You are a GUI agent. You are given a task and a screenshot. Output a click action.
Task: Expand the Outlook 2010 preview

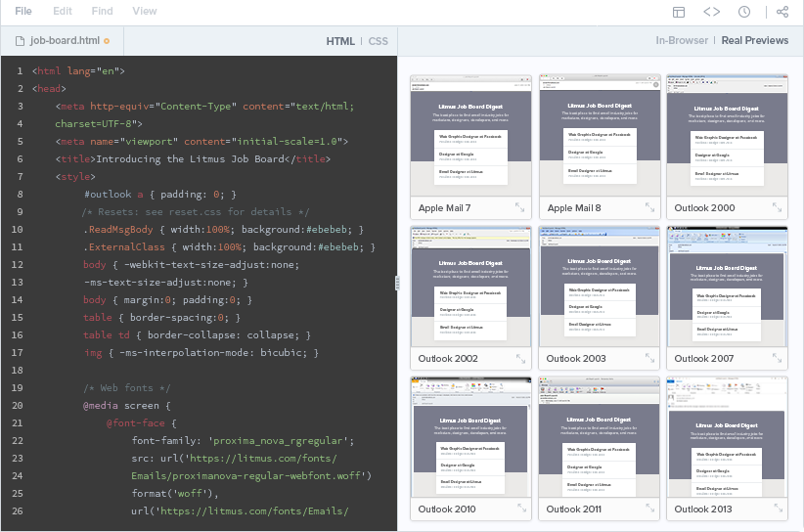coord(520,509)
